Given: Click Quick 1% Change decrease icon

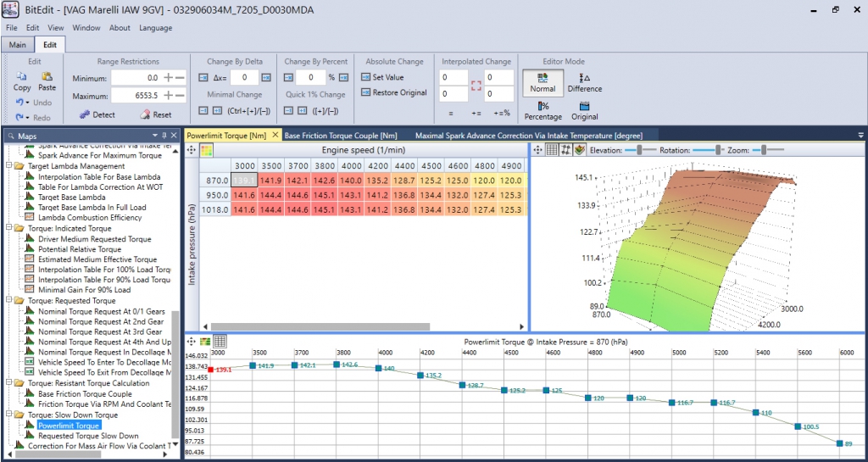Looking at the screenshot, I should click(x=288, y=111).
